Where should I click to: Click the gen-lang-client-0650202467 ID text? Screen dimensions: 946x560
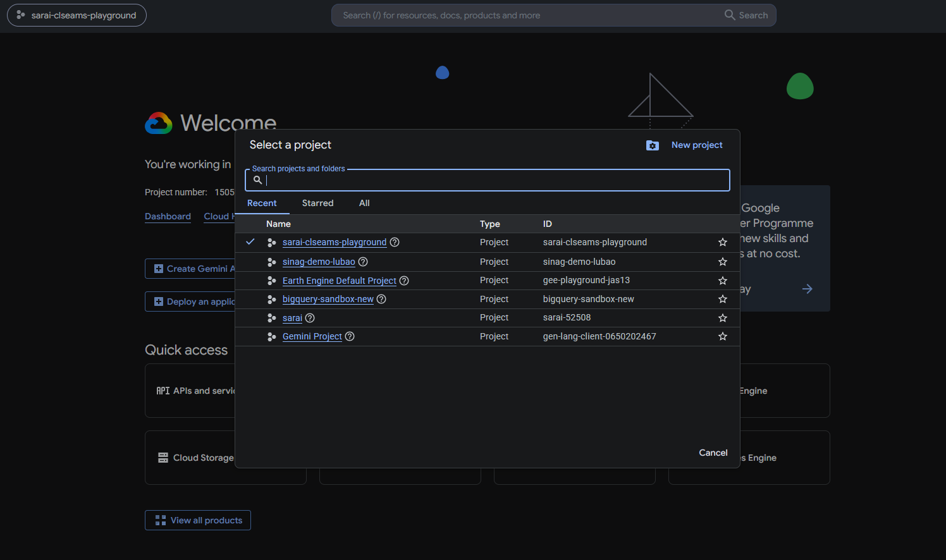click(599, 336)
